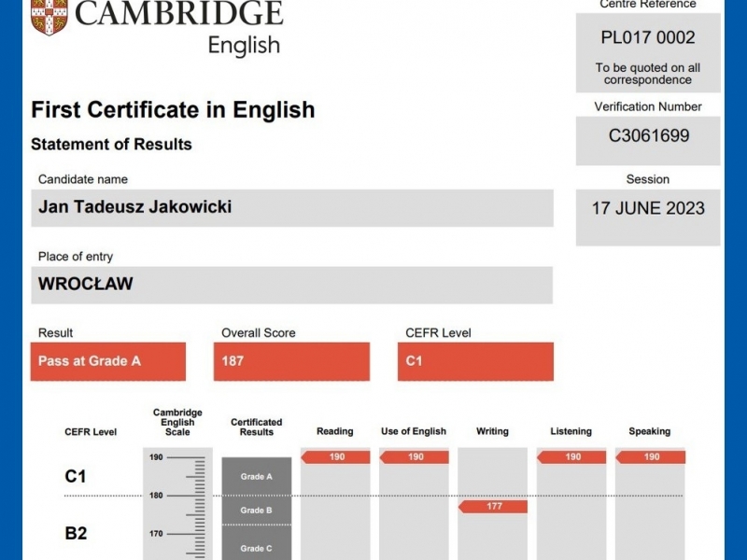
Task: Click the Result label
Action: click(55, 333)
